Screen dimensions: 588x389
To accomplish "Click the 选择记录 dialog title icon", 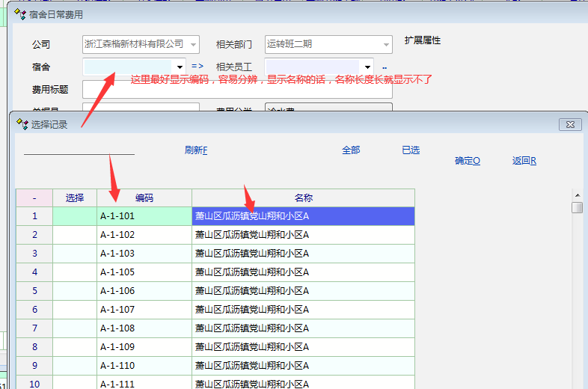I will tap(22, 124).
